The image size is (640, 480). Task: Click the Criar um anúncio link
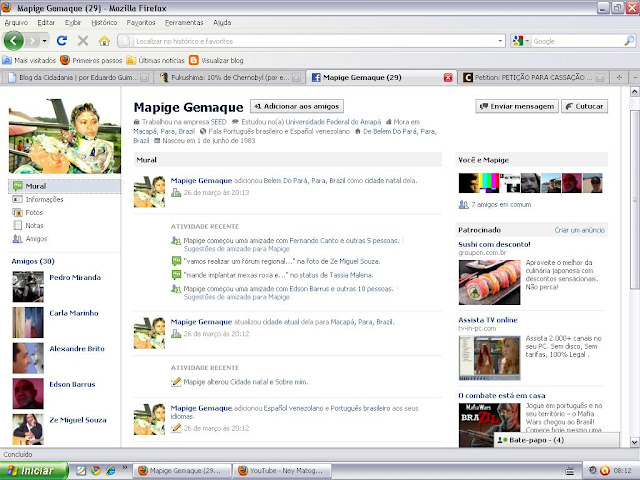pyautogui.click(x=579, y=230)
